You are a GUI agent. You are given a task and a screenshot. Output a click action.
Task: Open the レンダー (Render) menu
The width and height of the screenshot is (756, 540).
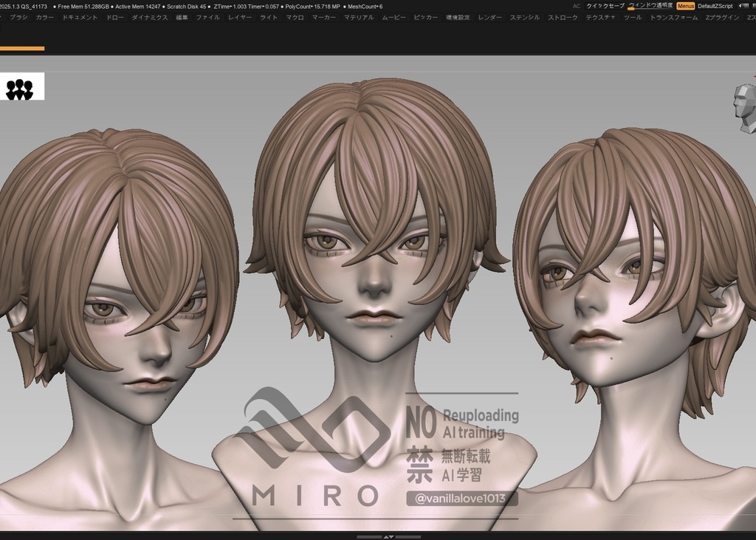point(490,18)
